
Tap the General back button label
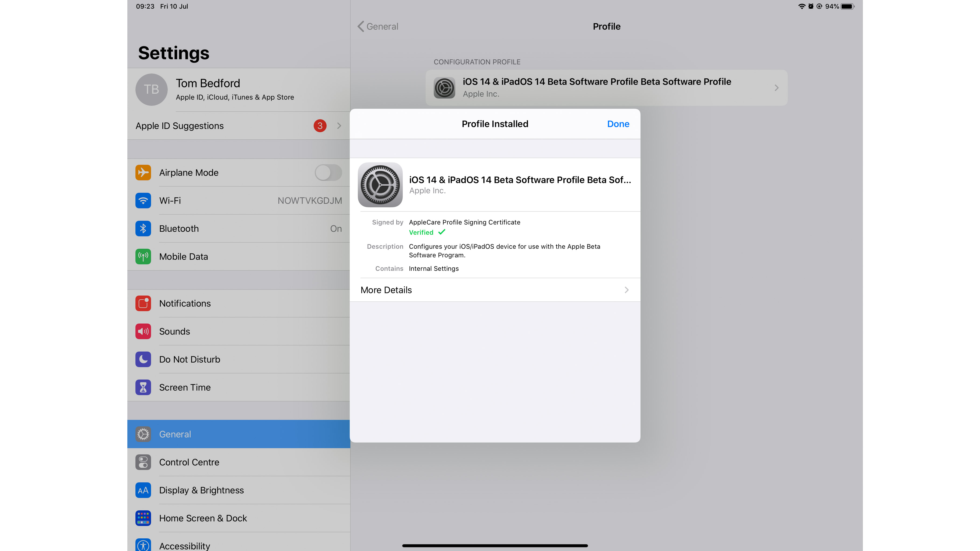tap(382, 26)
